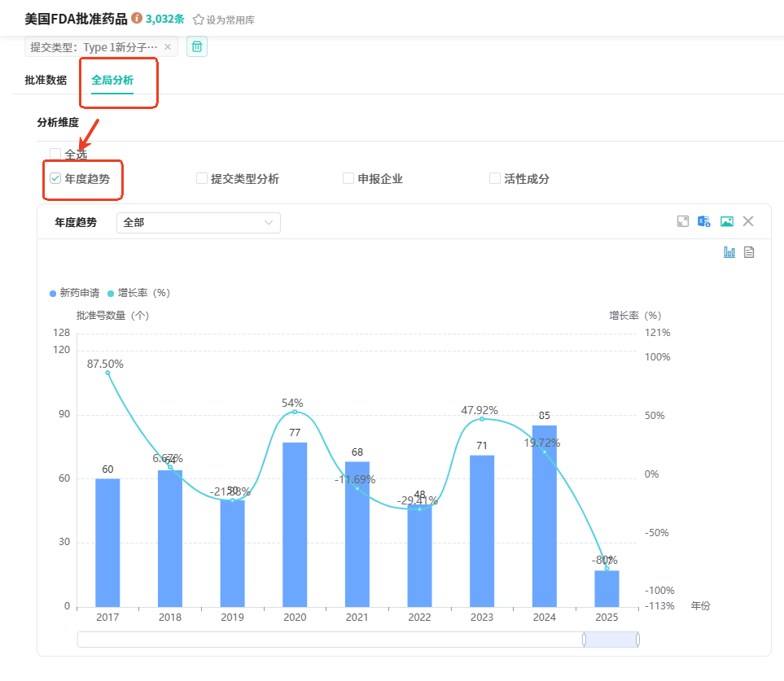The height and width of the screenshot is (681, 784).
Task: Click the info icon beside 美国FDA批准药品
Action: [137, 18]
